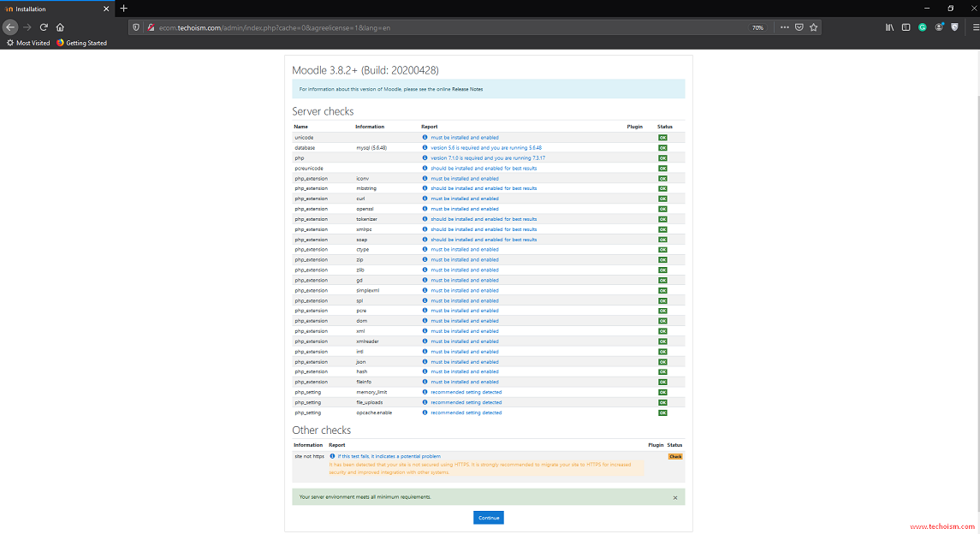Open report link for fileinfo extension

(x=465, y=383)
